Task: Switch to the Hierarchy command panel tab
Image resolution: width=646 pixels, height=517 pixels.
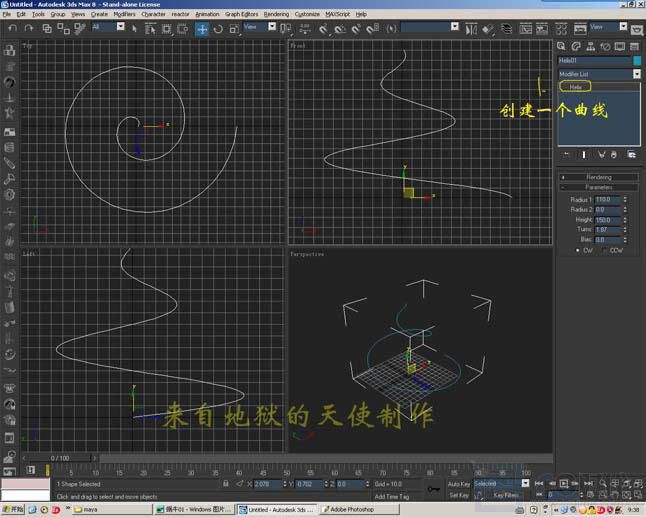Action: click(x=590, y=47)
